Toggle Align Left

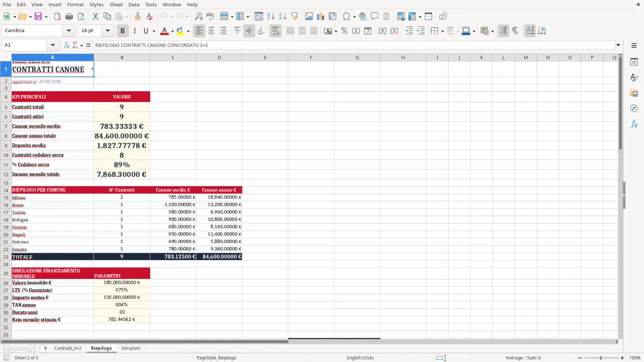(x=200, y=31)
